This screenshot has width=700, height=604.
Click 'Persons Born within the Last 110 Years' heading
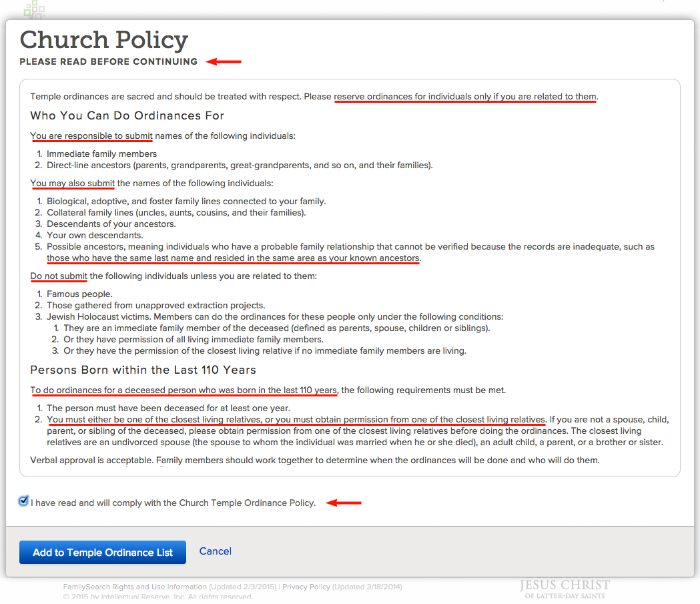click(x=143, y=370)
